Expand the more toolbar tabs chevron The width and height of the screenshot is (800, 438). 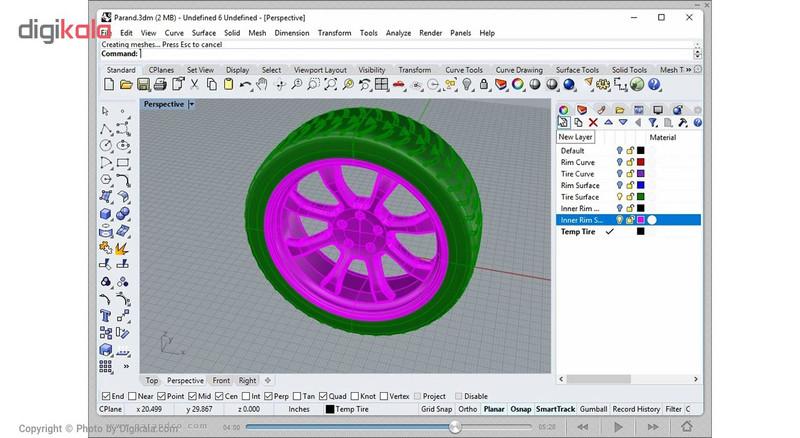click(688, 69)
